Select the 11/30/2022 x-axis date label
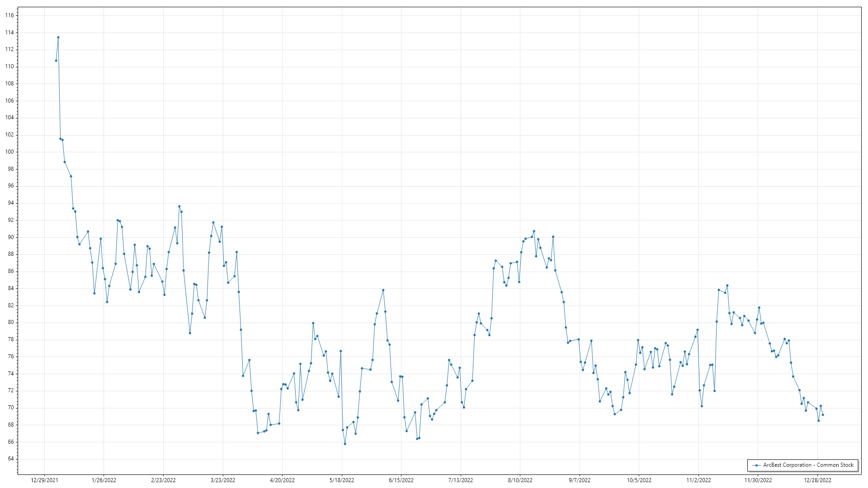Image resolution: width=868 pixels, height=488 pixels. (758, 480)
